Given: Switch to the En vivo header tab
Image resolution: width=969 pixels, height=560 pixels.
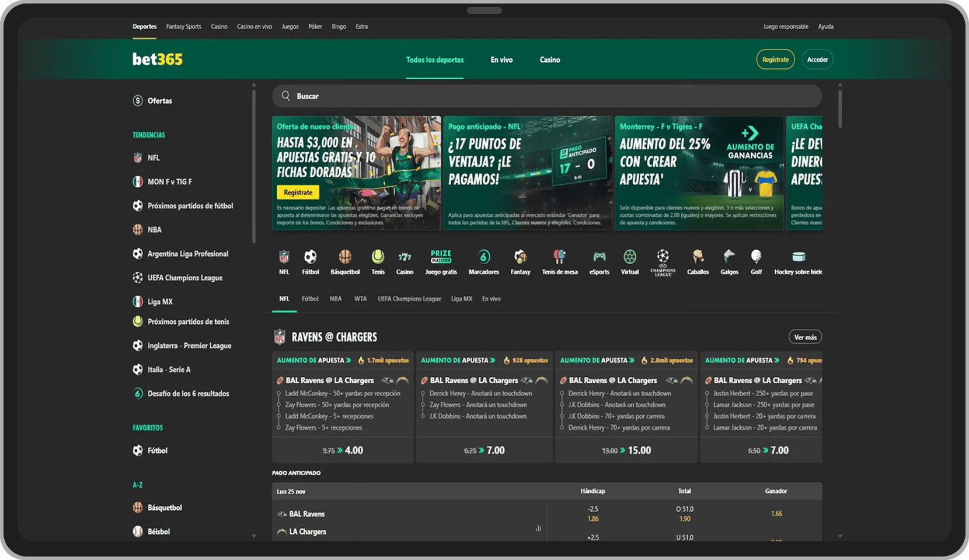Looking at the screenshot, I should click(501, 60).
